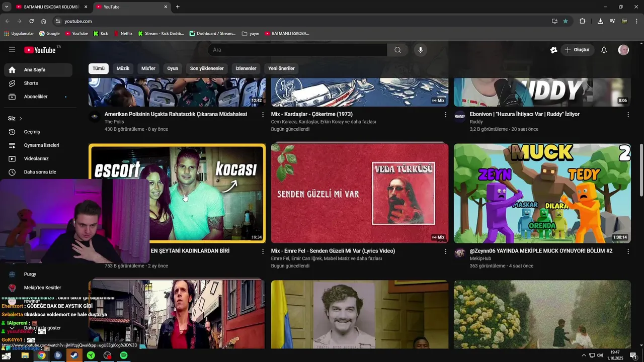The width and height of the screenshot is (644, 362).
Task: Click Oluştur create button
Action: [x=578, y=50]
